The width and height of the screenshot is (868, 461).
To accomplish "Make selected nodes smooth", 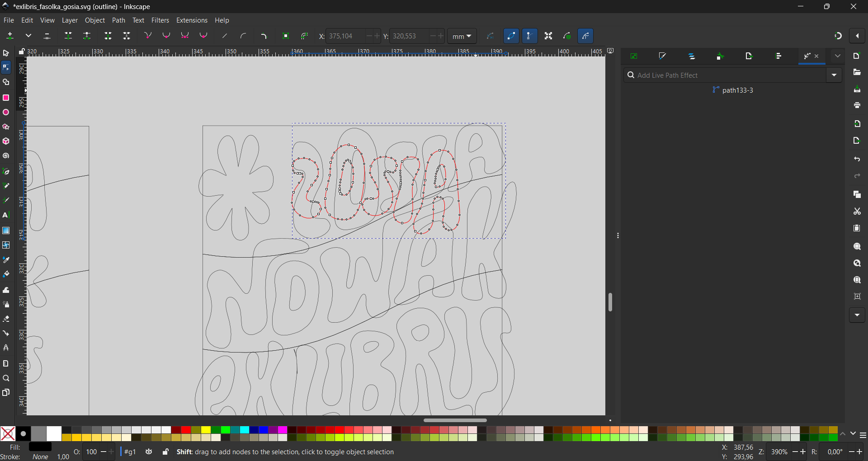I will pyautogui.click(x=166, y=36).
